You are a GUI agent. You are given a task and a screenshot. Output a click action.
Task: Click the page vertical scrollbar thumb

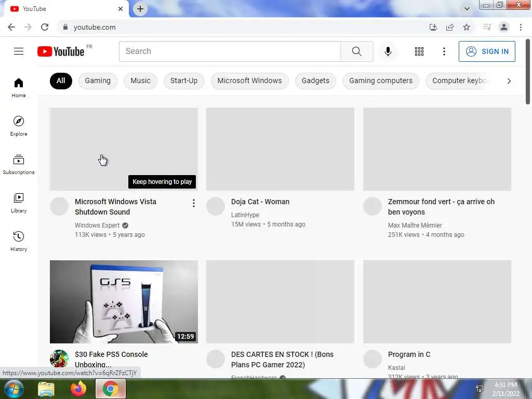click(528, 72)
